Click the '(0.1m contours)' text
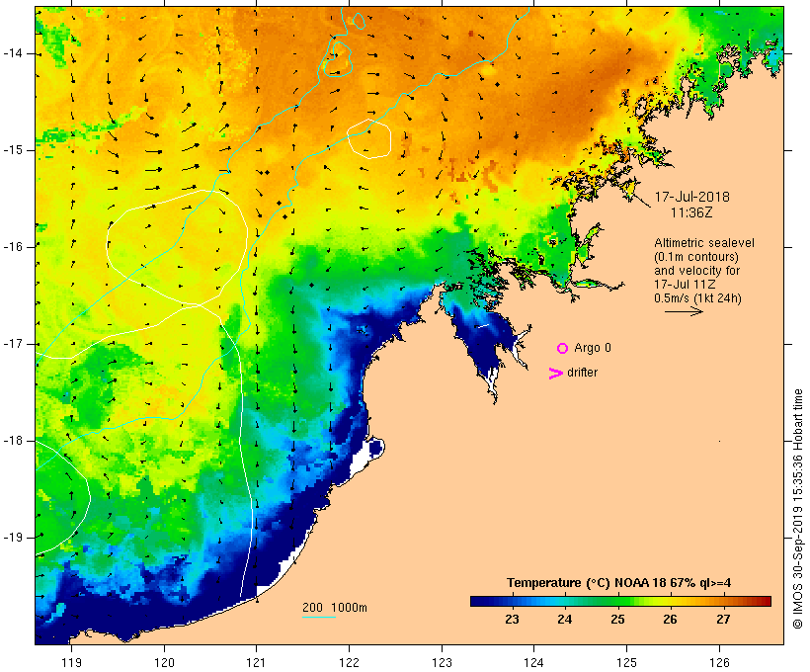810x672 pixels. [x=696, y=257]
